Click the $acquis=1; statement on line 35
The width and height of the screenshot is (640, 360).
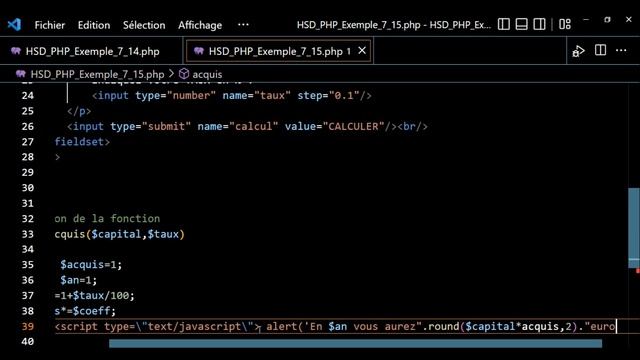tap(91, 264)
